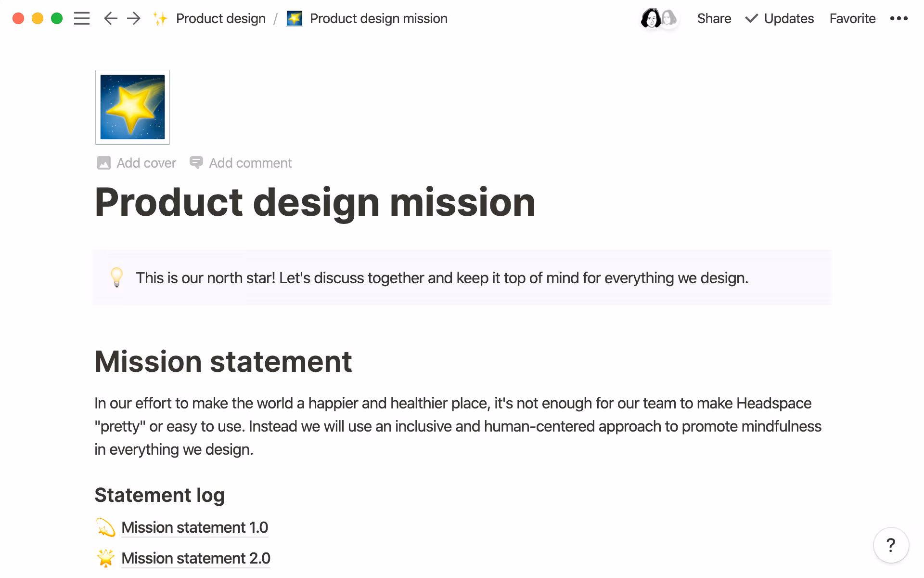
Task: Toggle Favorite for this page
Action: (852, 18)
